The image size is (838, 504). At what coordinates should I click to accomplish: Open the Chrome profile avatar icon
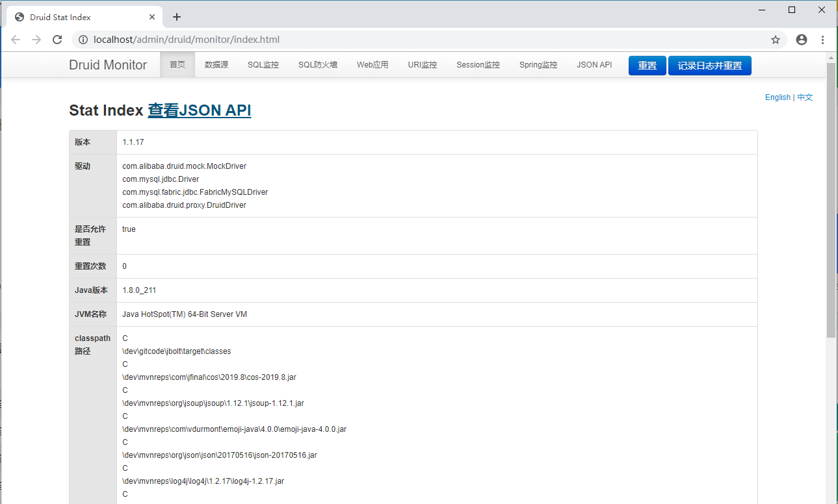point(802,40)
